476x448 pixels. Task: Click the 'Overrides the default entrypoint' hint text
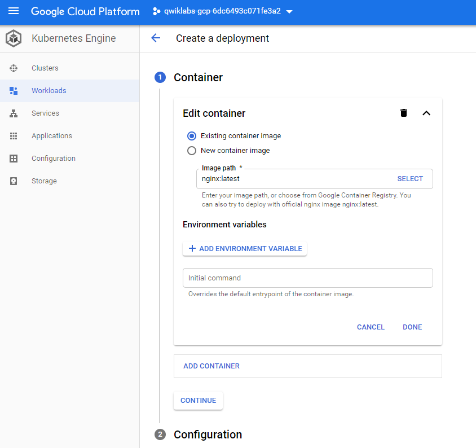pyautogui.click(x=271, y=294)
